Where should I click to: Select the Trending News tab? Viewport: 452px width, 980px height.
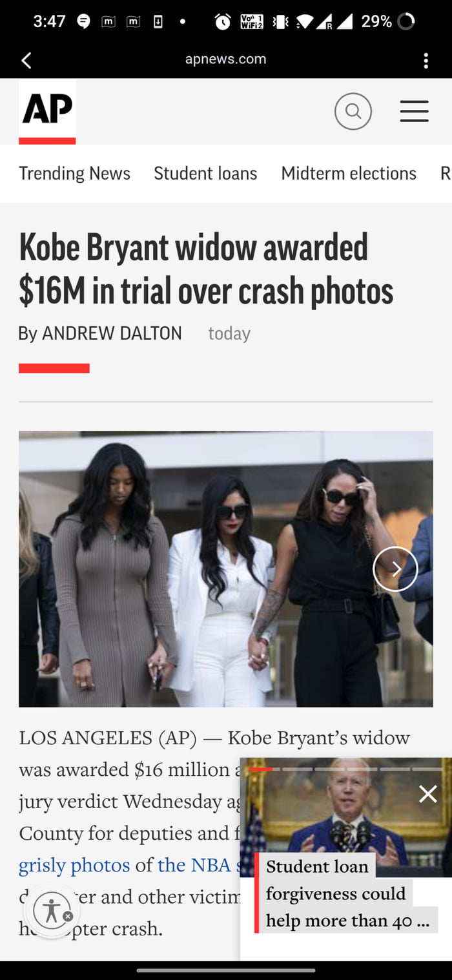coord(74,173)
